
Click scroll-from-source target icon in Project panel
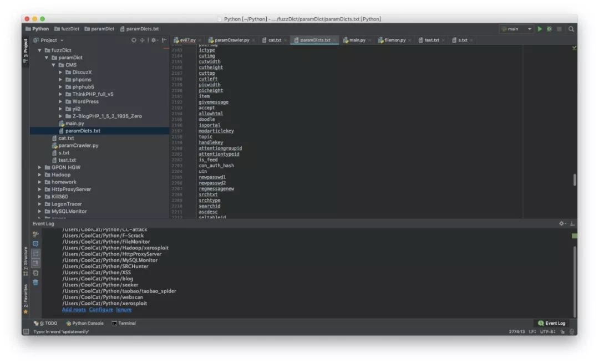(134, 40)
